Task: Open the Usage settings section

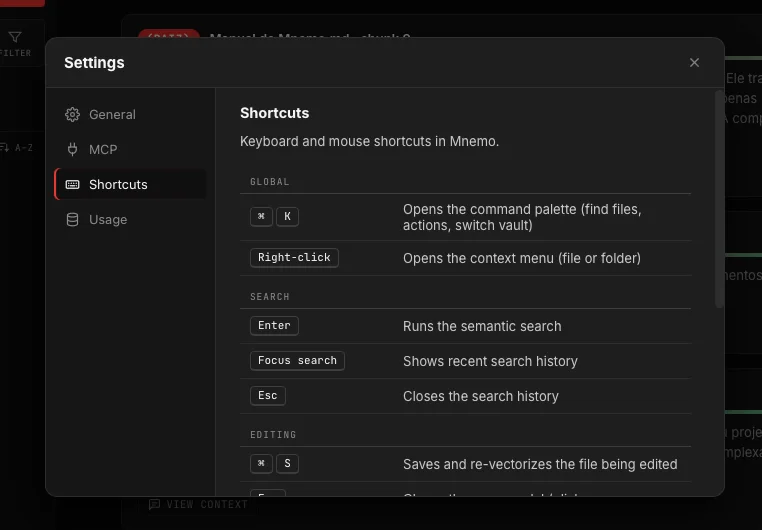Action: [130, 220]
